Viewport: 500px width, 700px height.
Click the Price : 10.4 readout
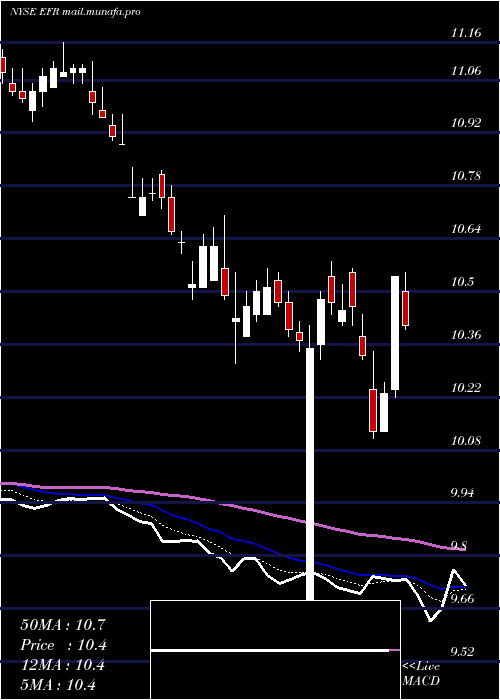click(x=63, y=645)
